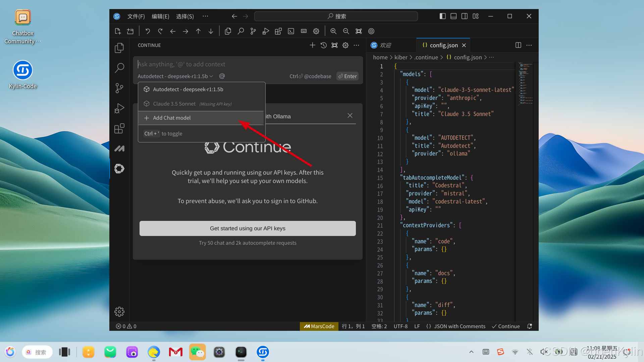Toggle the secondary sidebar layout icon
Image resolution: width=644 pixels, height=362 pixels.
(465, 16)
